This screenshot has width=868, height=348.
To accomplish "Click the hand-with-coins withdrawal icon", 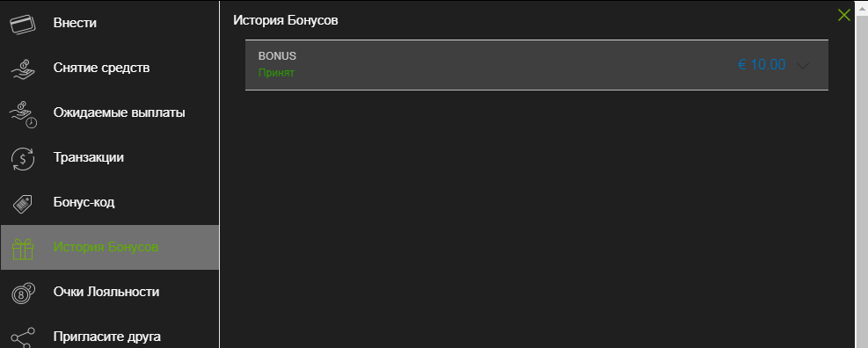I will click(23, 68).
